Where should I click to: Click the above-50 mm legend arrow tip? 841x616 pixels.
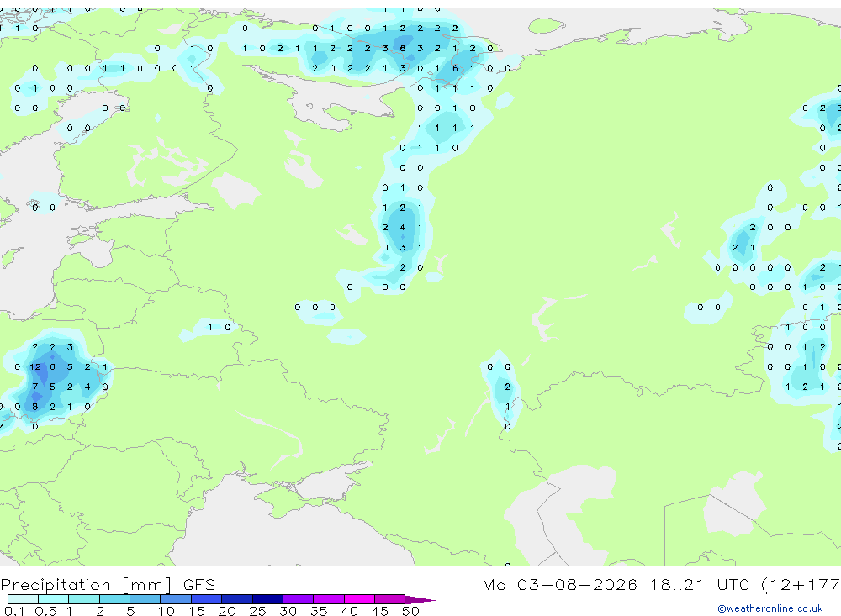pos(420,599)
